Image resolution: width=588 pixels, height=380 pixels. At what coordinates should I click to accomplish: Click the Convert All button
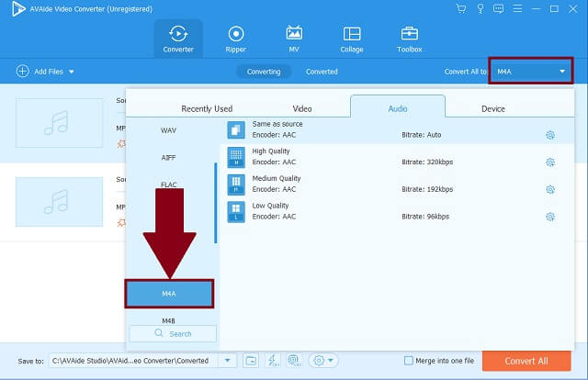pos(526,361)
